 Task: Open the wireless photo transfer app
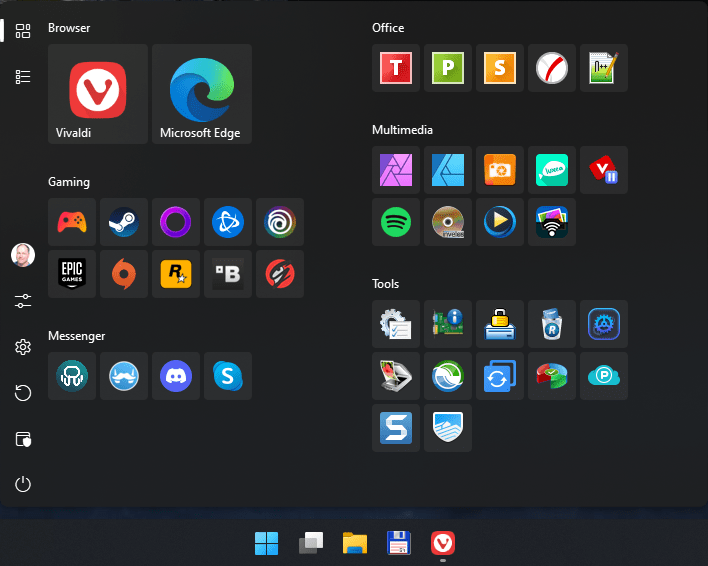[x=551, y=222]
